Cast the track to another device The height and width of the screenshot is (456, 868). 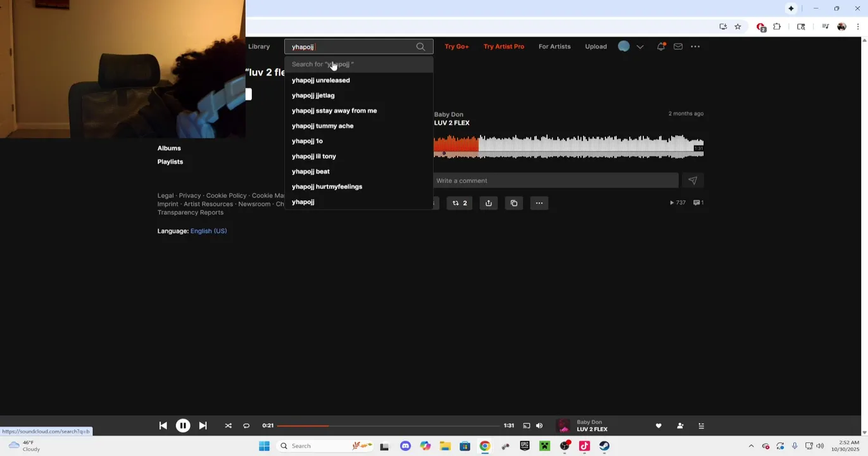(526, 426)
